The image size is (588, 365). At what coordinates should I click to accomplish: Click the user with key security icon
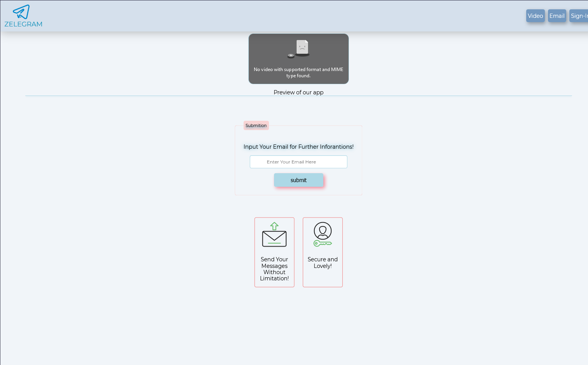coord(323,234)
